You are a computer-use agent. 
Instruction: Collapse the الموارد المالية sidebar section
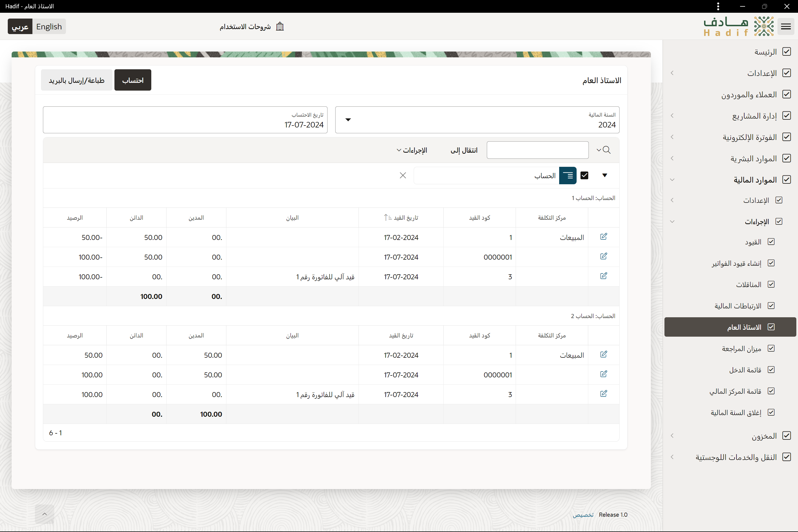pos(672,180)
